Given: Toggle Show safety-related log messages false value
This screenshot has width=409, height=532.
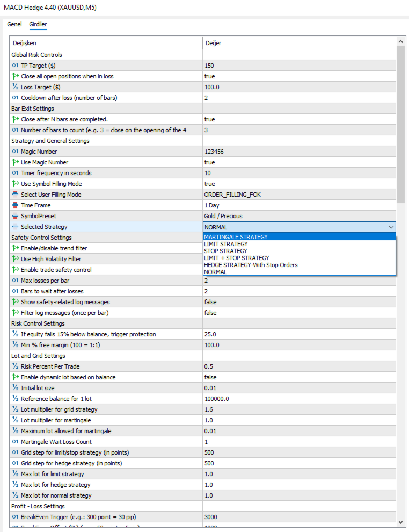Looking at the screenshot, I should click(x=210, y=302).
